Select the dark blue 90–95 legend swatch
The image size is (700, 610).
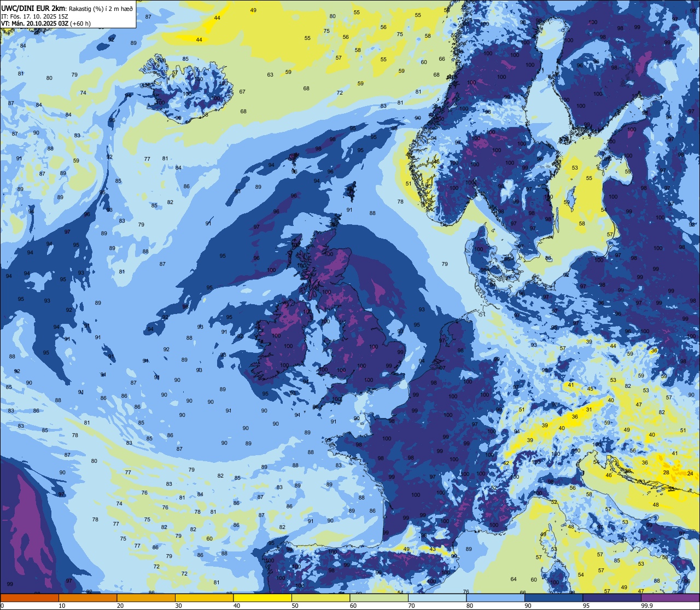(x=554, y=598)
